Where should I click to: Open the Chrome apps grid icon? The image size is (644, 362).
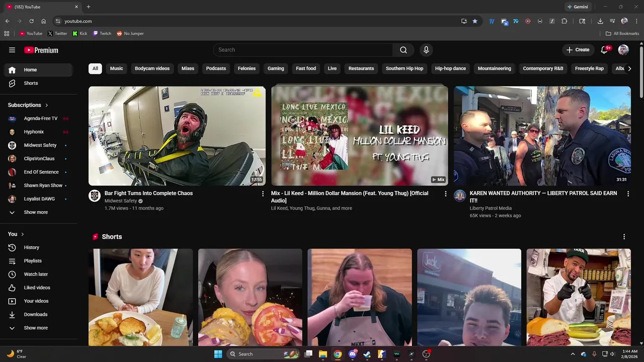[x=7, y=34]
